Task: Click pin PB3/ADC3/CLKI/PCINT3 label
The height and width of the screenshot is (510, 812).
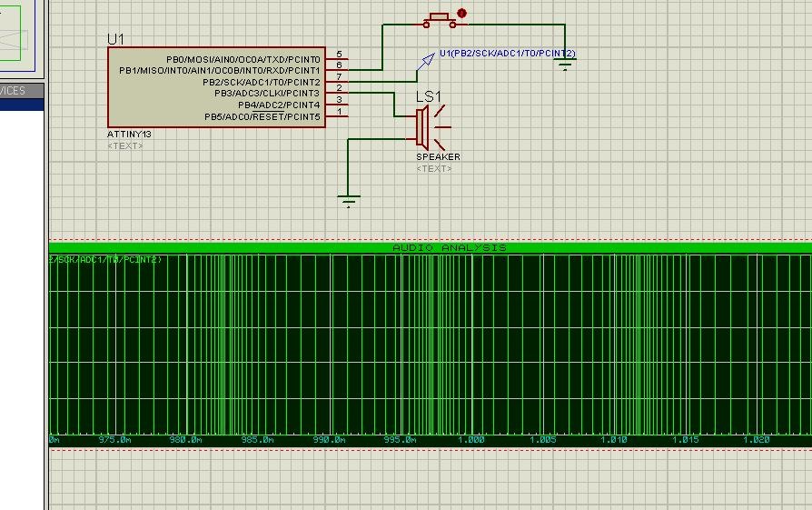Action: coord(267,94)
